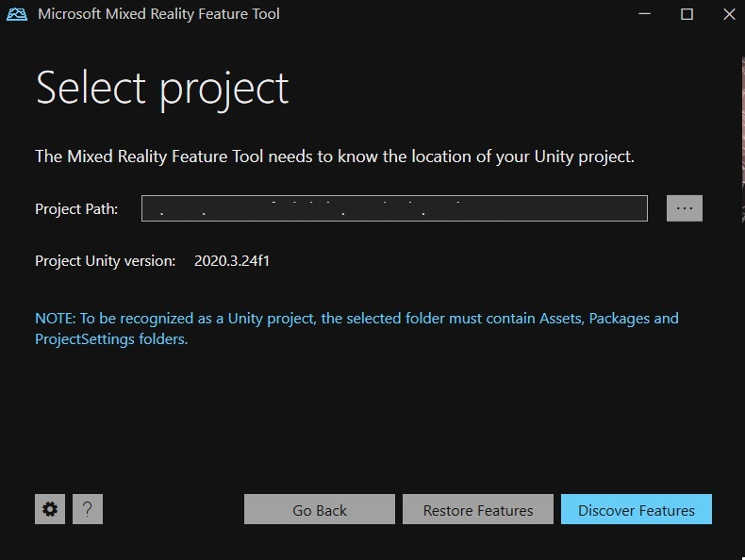The width and height of the screenshot is (745, 560).
Task: Click the 'Select project' heading
Action: pyautogui.click(x=162, y=90)
